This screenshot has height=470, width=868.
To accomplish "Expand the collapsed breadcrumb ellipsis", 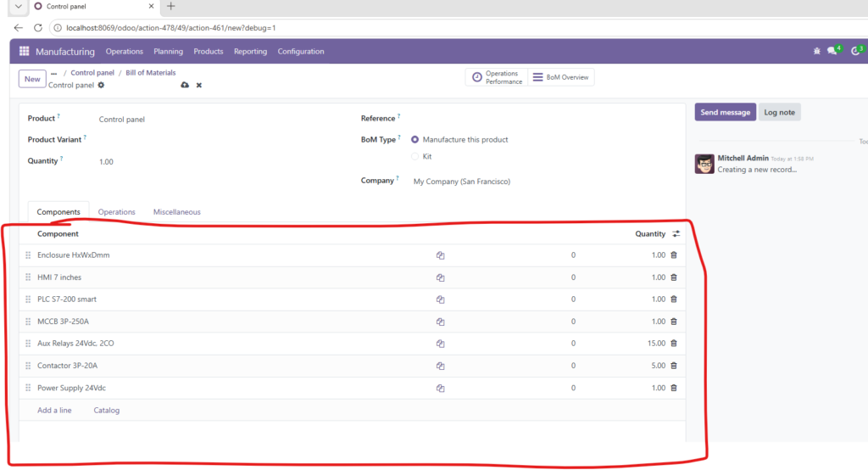I will tap(54, 73).
